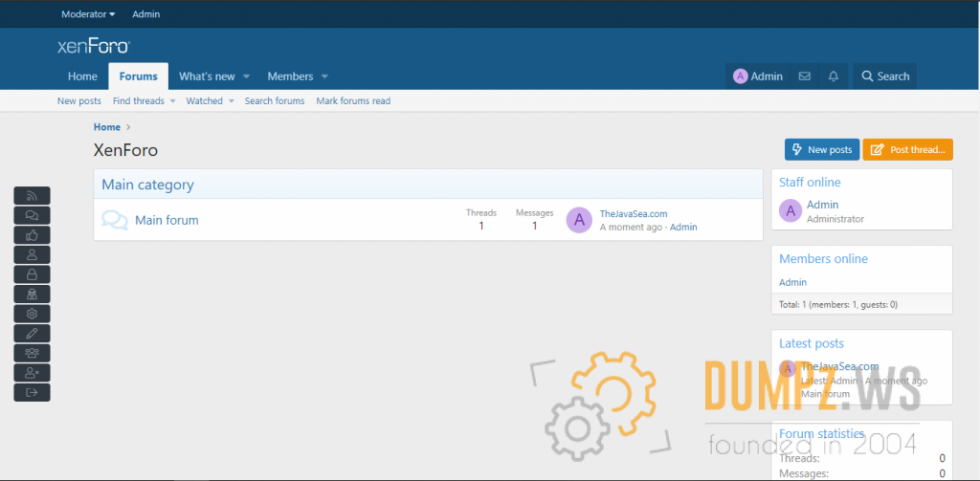Click the blue New posts button
980x481 pixels.
[x=821, y=150]
